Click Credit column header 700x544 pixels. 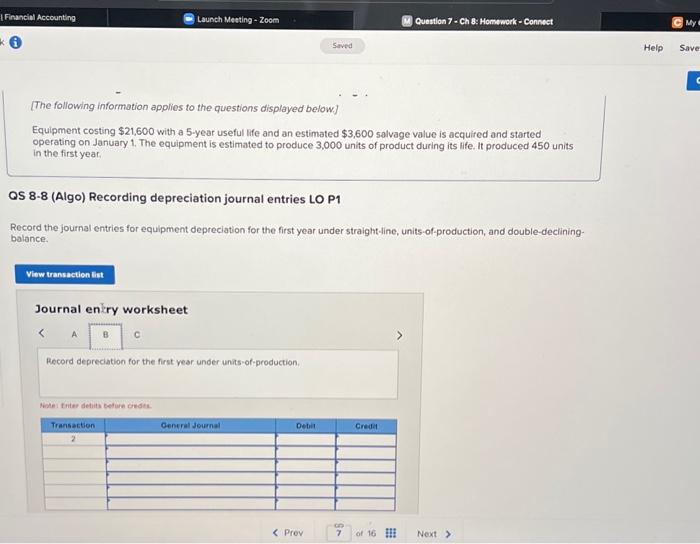(x=366, y=427)
